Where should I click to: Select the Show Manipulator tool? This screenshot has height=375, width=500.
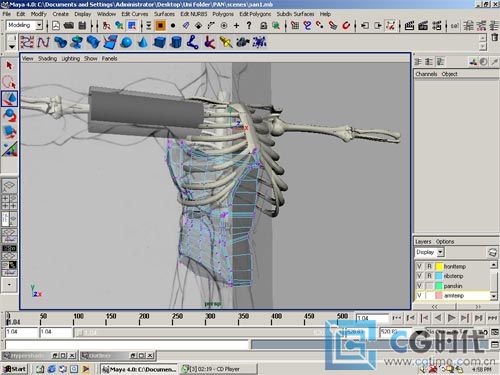coord(9,149)
